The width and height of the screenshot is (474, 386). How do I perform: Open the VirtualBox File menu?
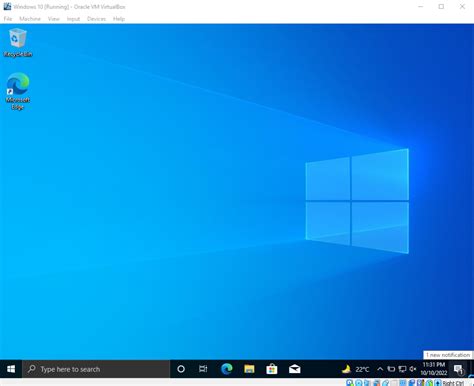(8, 19)
